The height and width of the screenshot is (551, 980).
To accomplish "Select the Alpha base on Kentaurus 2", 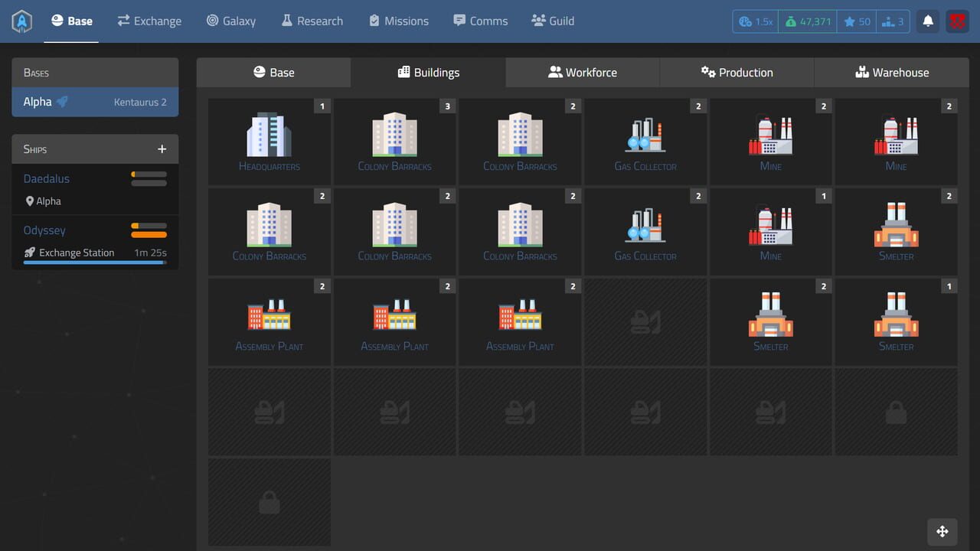I will 94,101.
